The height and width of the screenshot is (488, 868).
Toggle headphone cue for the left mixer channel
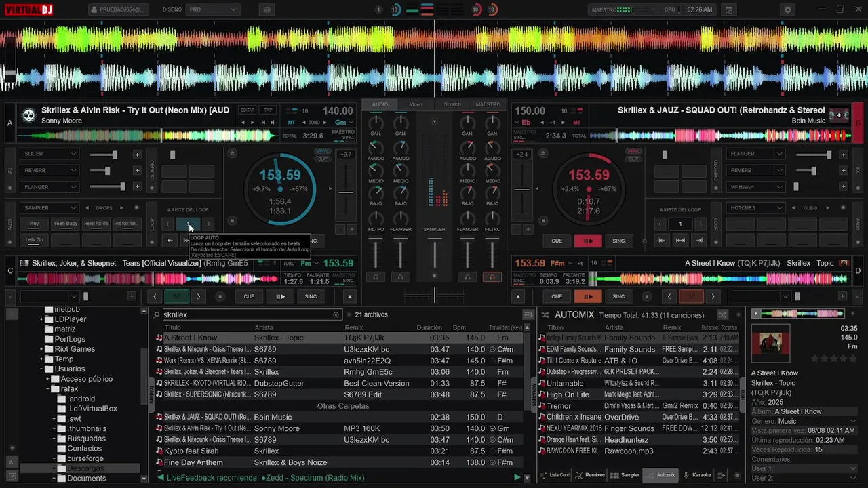coord(376,277)
